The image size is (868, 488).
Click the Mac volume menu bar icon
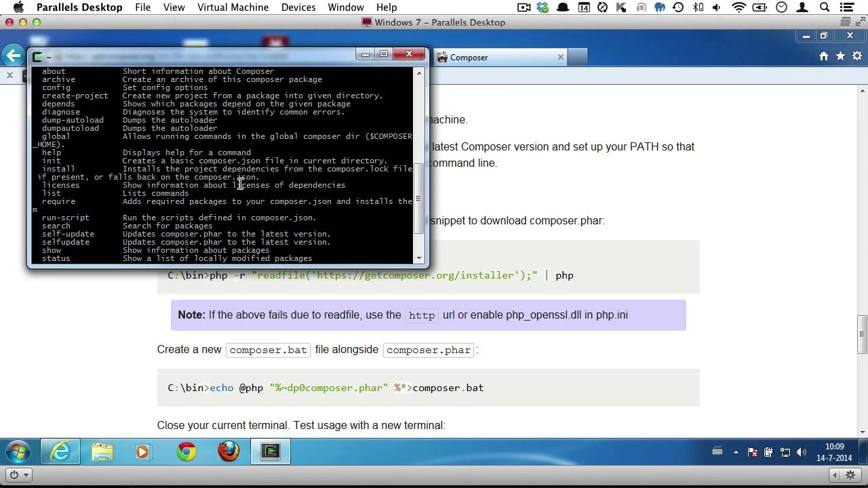(x=717, y=7)
